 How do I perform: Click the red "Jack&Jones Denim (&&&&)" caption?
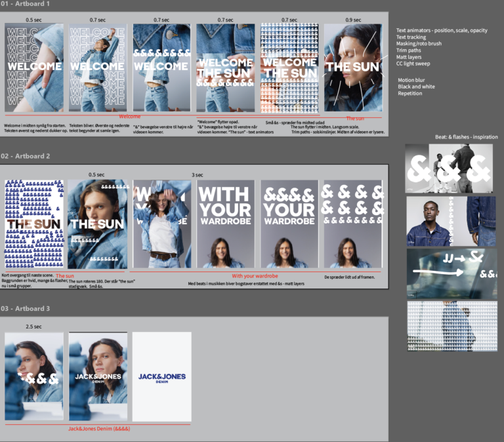click(x=99, y=429)
